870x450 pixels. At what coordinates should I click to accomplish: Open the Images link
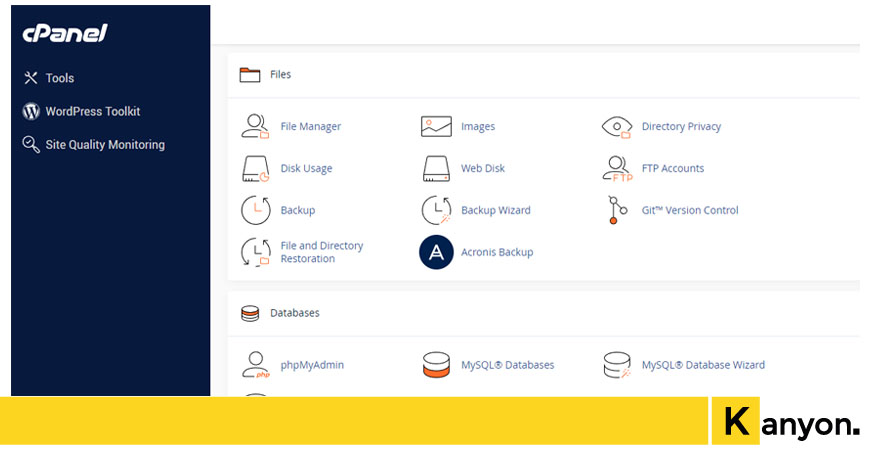point(478,127)
